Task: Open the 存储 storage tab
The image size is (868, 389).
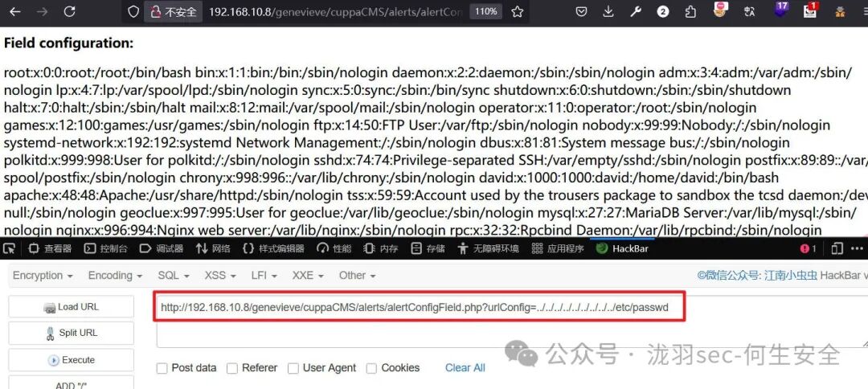Action: 428,248
